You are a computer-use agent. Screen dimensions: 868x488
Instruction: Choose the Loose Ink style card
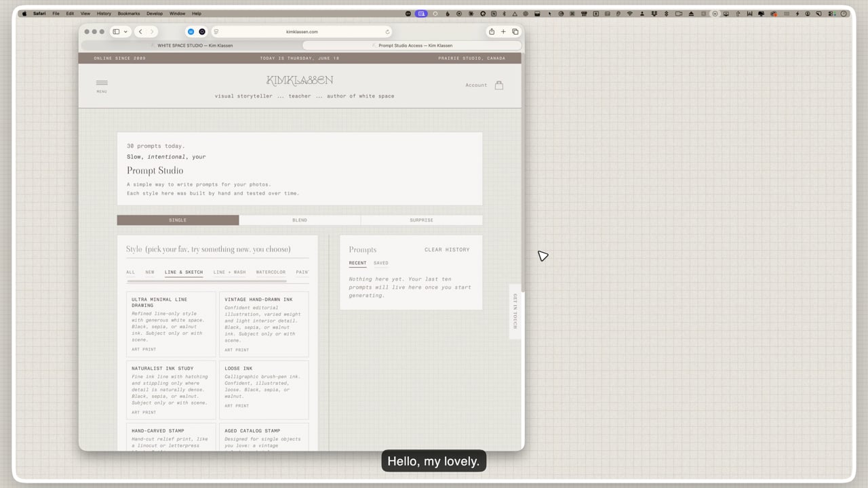[264, 390]
